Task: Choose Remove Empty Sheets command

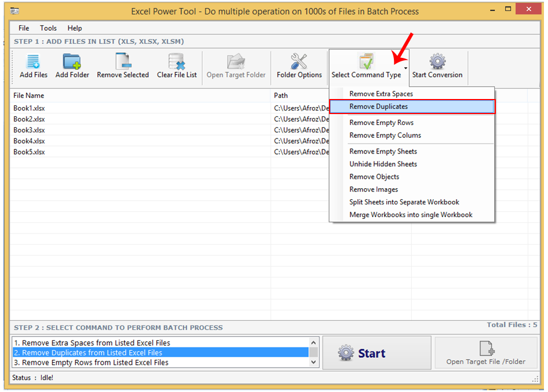Action: tap(412, 151)
